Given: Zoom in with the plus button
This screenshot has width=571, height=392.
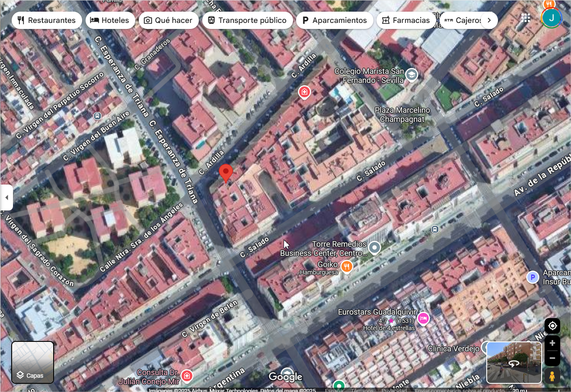Looking at the screenshot, I should click(552, 343).
